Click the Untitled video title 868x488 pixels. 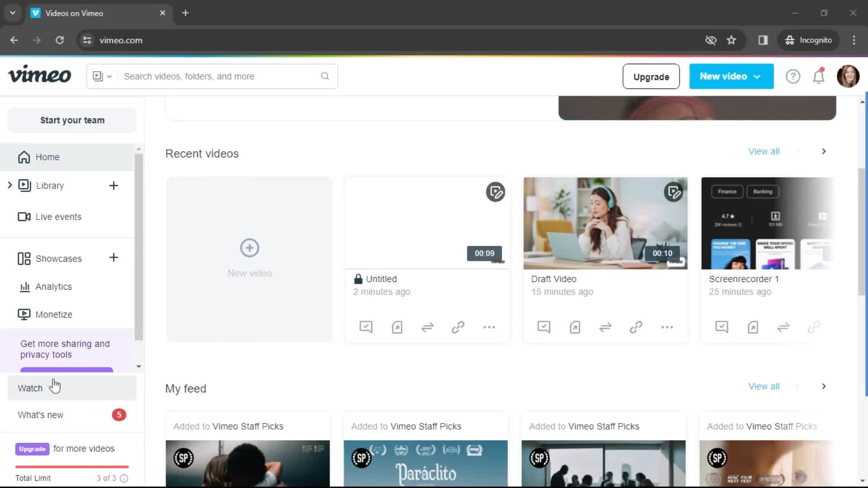tap(381, 279)
